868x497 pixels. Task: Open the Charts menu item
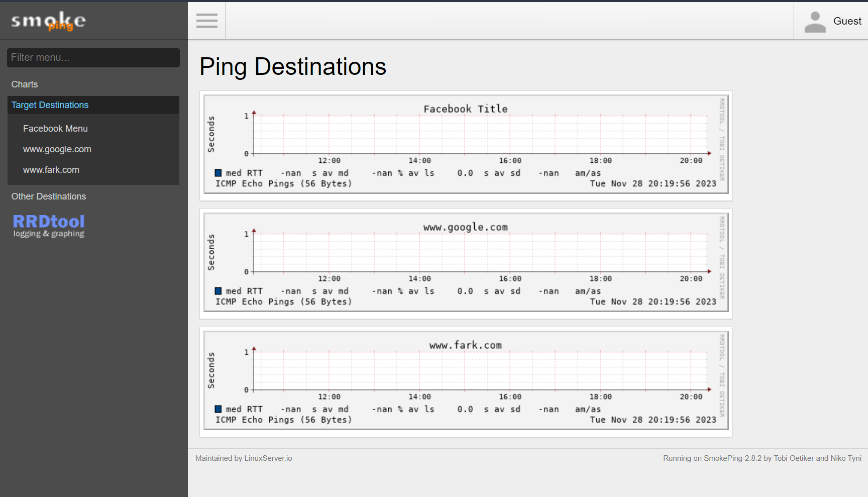coord(25,84)
